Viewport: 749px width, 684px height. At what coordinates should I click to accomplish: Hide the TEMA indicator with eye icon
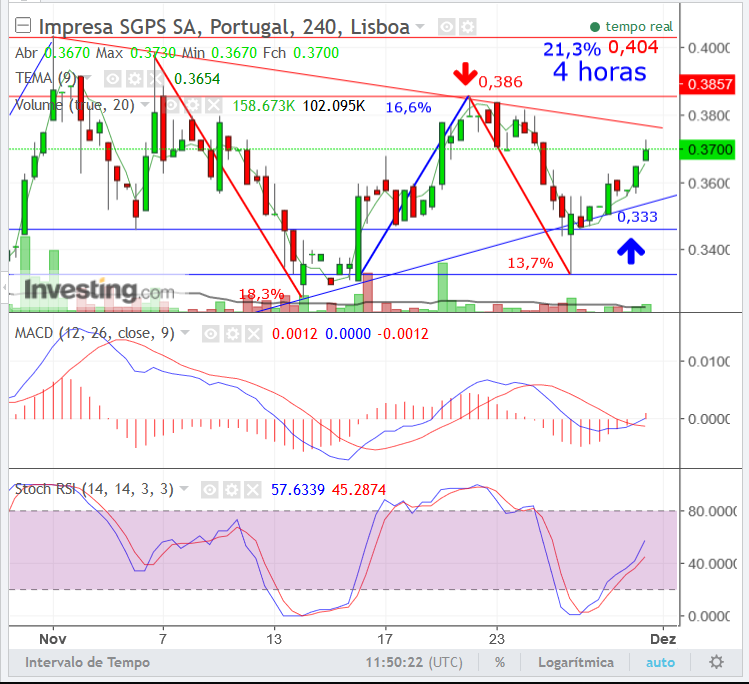pyautogui.click(x=112, y=79)
